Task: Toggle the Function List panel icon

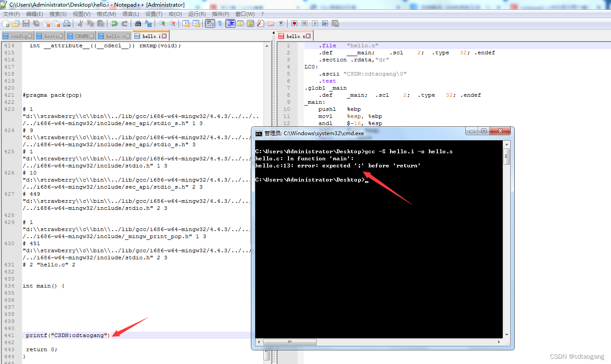Action: [x=261, y=23]
